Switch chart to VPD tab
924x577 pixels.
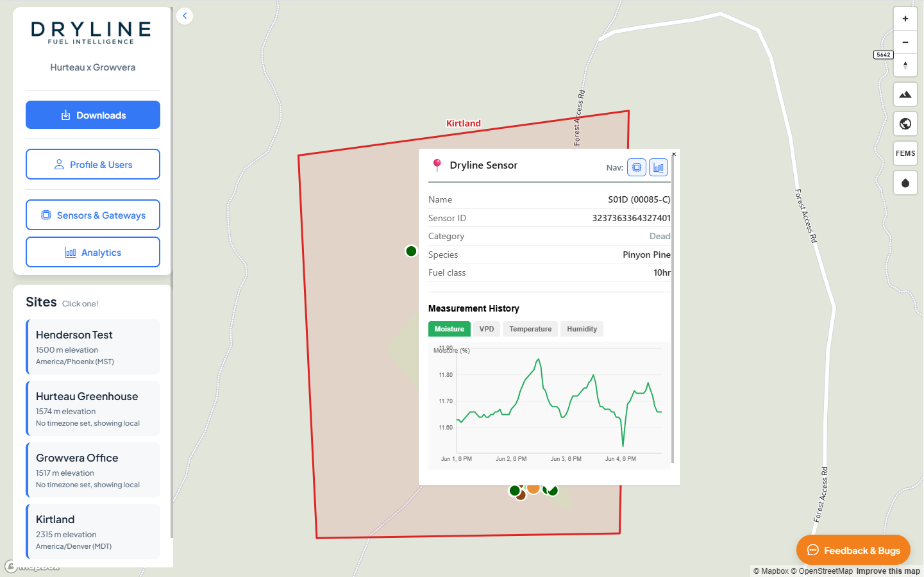tap(487, 329)
